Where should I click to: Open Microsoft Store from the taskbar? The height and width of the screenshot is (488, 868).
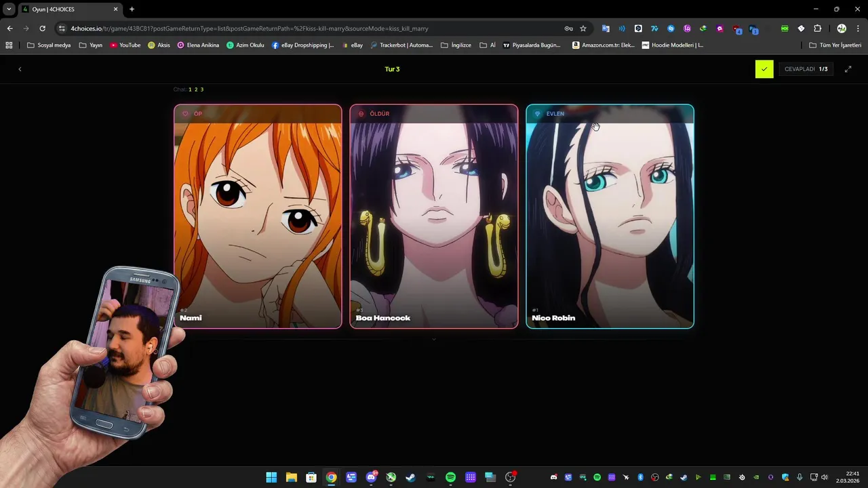click(311, 477)
